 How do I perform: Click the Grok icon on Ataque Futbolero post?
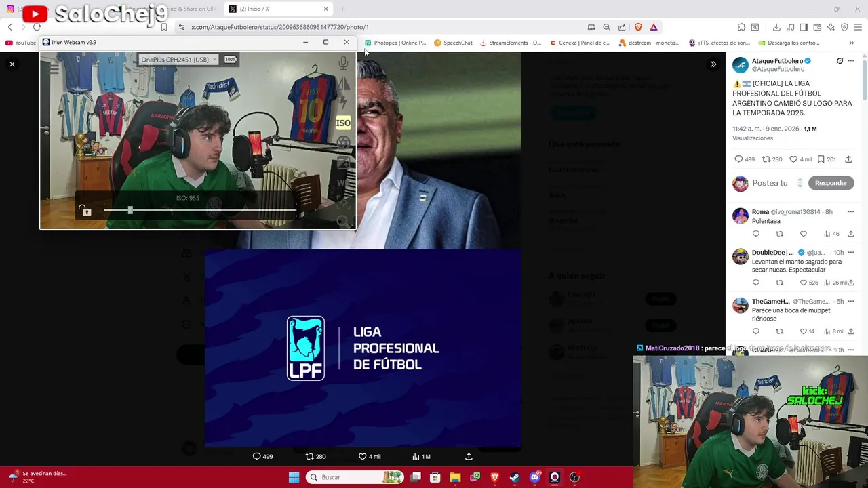tap(840, 61)
